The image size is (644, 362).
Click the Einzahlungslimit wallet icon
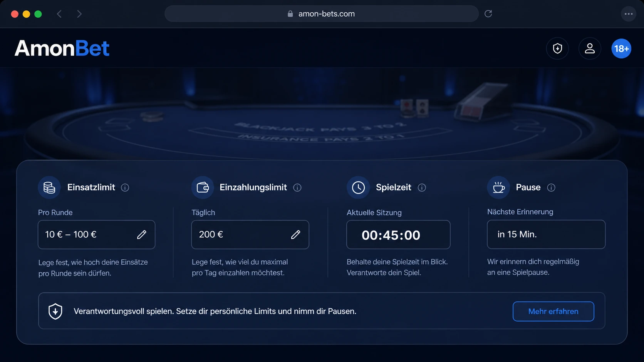(203, 187)
